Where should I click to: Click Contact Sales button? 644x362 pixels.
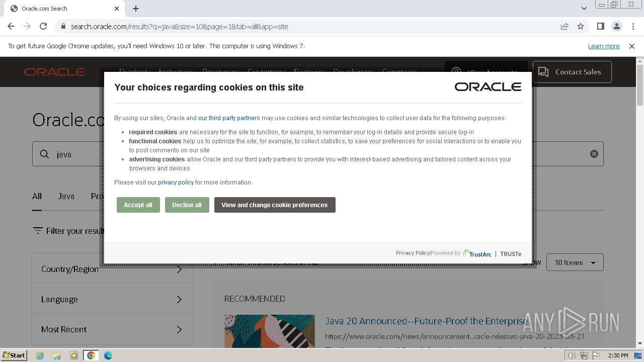[572, 72]
